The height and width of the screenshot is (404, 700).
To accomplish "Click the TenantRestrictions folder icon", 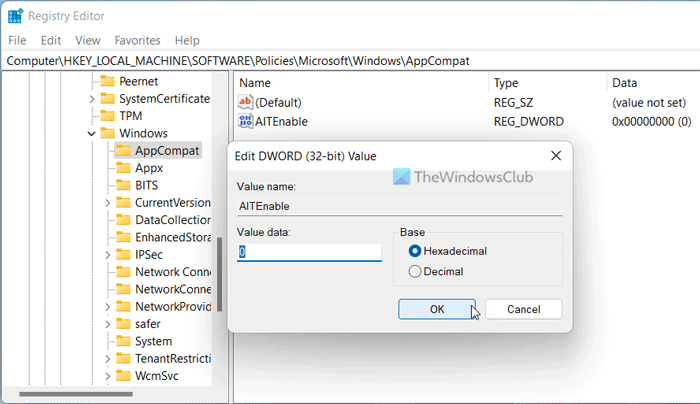I will (124, 358).
